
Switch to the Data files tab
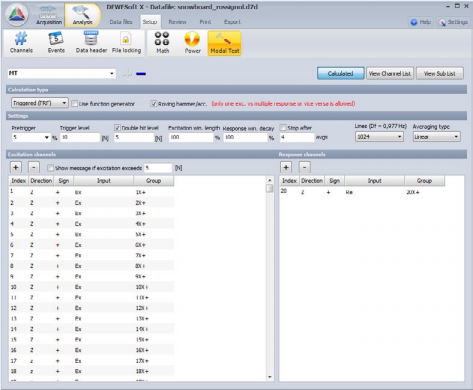[x=121, y=22]
